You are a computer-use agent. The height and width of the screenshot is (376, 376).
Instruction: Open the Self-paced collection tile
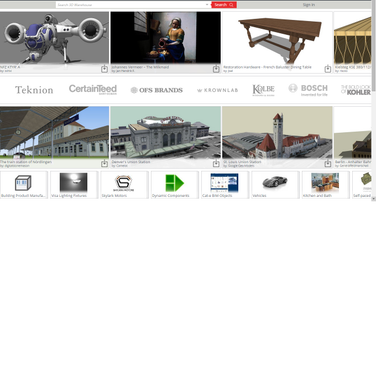[x=362, y=185]
